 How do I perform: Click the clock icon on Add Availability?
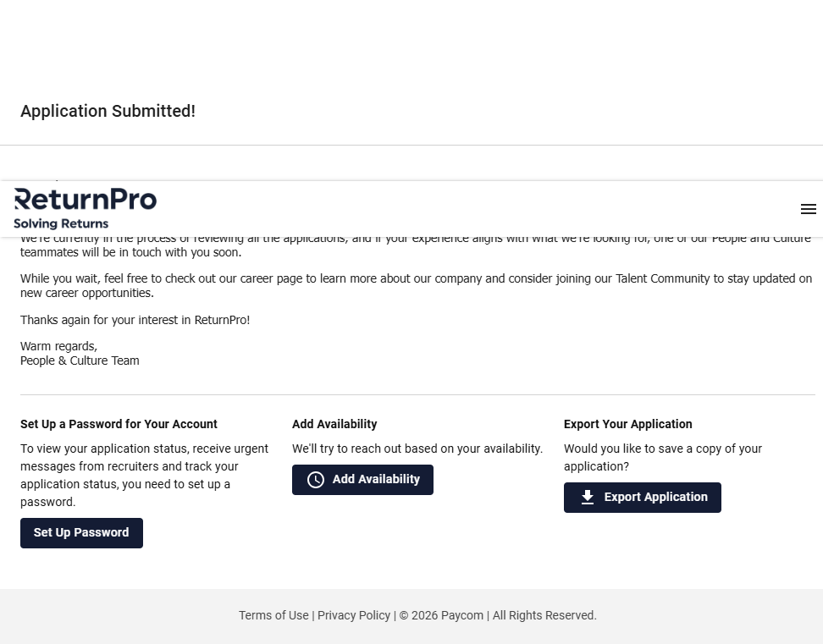[x=316, y=480]
